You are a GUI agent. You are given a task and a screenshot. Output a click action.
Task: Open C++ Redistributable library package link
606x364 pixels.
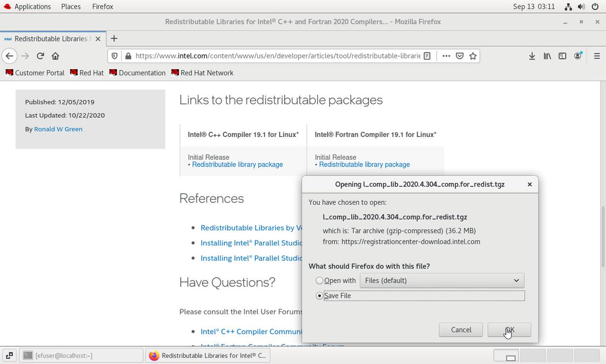[237, 165]
